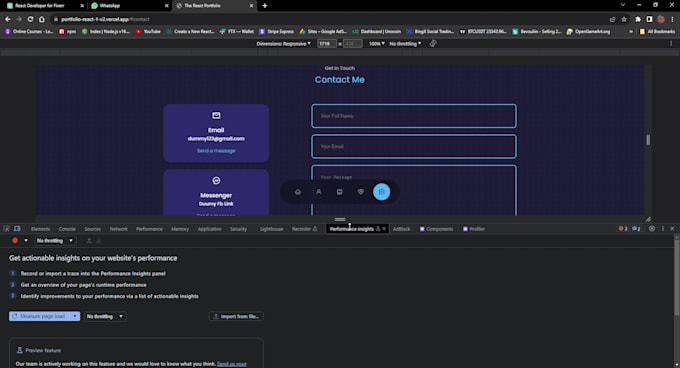Click the browser forward arrow
Image resolution: width=680 pixels, height=368 pixels.
[19, 19]
